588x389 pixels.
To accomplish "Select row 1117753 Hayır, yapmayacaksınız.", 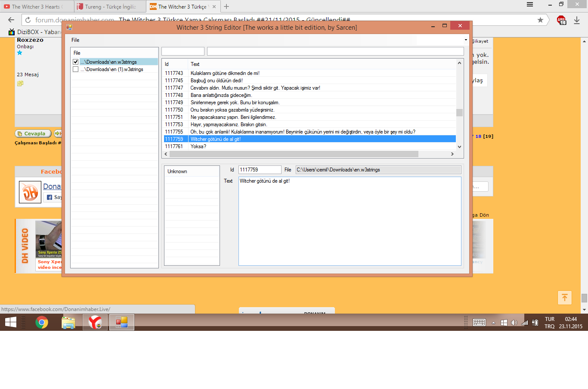I will click(309, 124).
